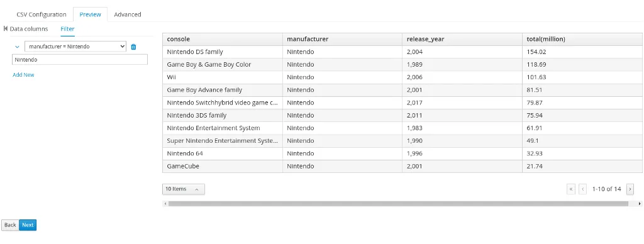644x244 pixels.
Task: Click manufacturer cell in Wii row
Action: (x=342, y=77)
